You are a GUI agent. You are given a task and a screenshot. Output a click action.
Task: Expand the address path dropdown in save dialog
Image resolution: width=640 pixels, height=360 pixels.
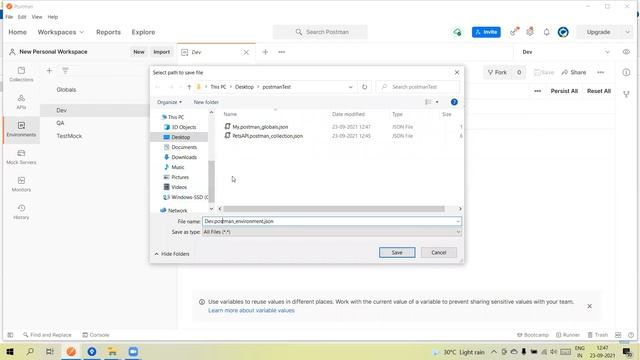coord(350,87)
